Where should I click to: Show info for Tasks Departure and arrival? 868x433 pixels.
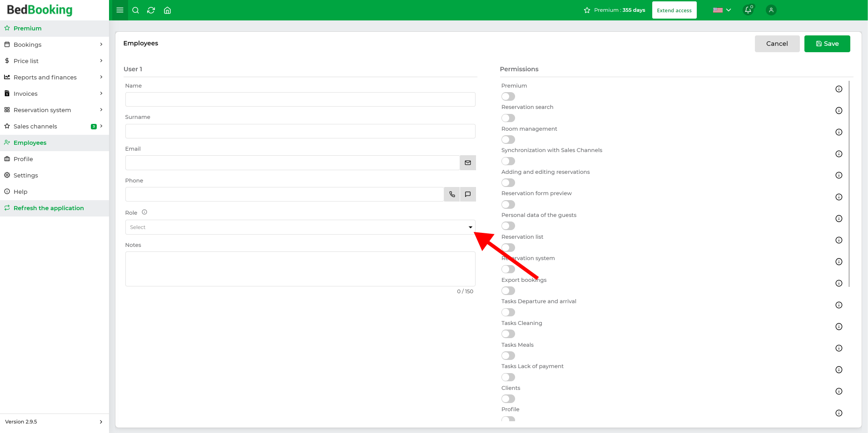point(839,305)
